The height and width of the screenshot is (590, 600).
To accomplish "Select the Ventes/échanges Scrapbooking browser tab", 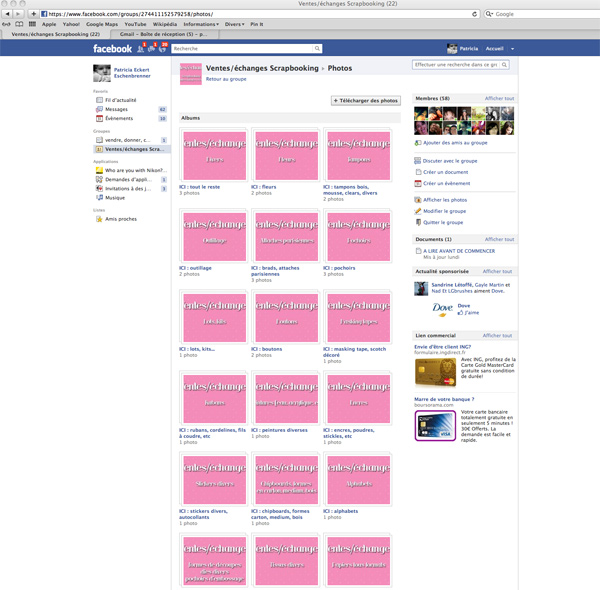I will [55, 34].
